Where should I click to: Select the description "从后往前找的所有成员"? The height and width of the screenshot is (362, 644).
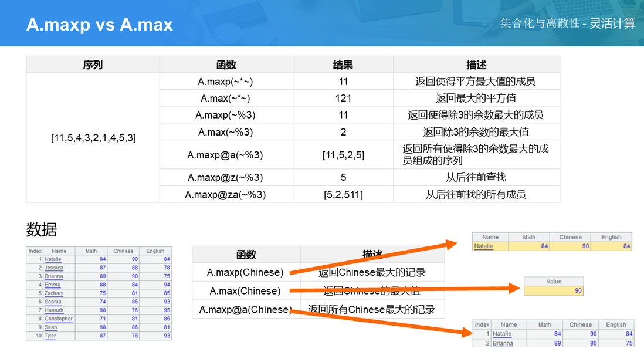(x=476, y=194)
